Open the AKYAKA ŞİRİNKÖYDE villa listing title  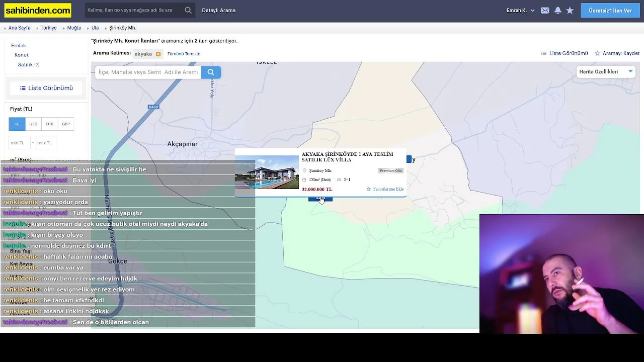pyautogui.click(x=347, y=157)
